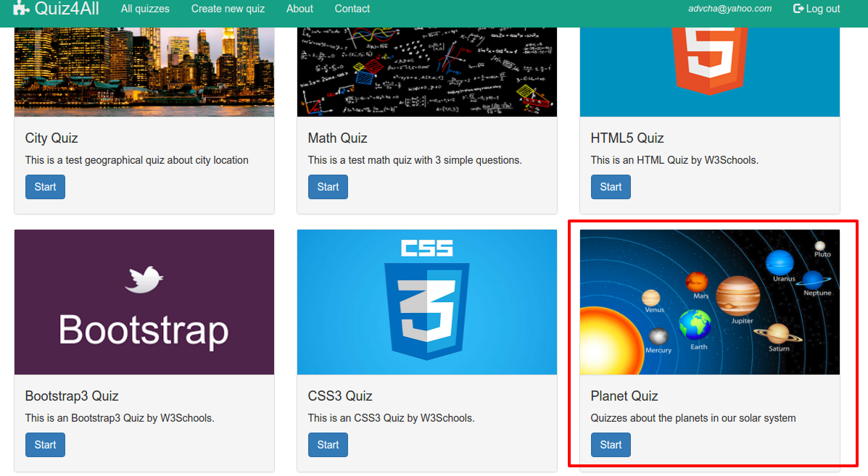The width and height of the screenshot is (868, 476).
Task: Click the solar system planets image
Action: point(709,302)
